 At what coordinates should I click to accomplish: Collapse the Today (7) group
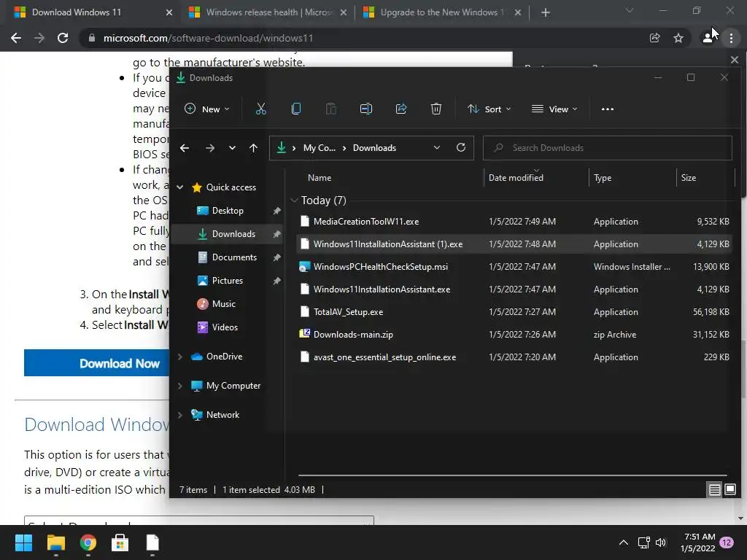pos(295,201)
